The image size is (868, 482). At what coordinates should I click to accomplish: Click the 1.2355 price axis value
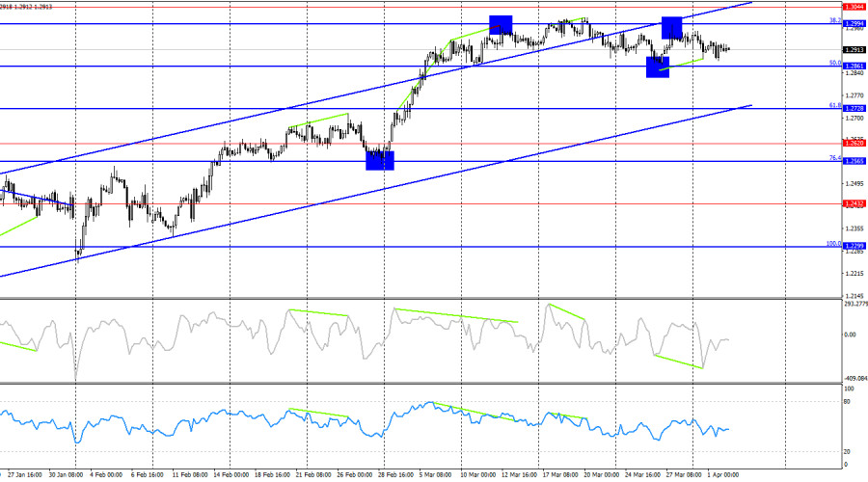pos(854,228)
